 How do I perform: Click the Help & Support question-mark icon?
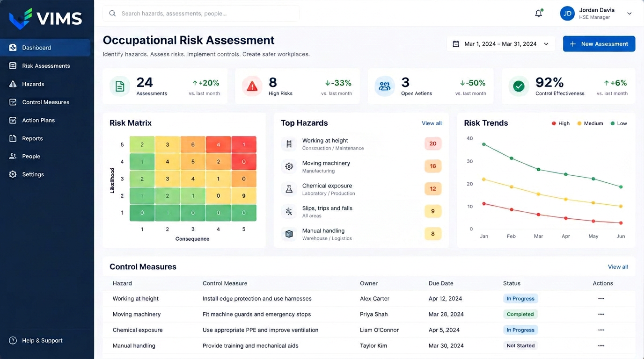pos(13,341)
